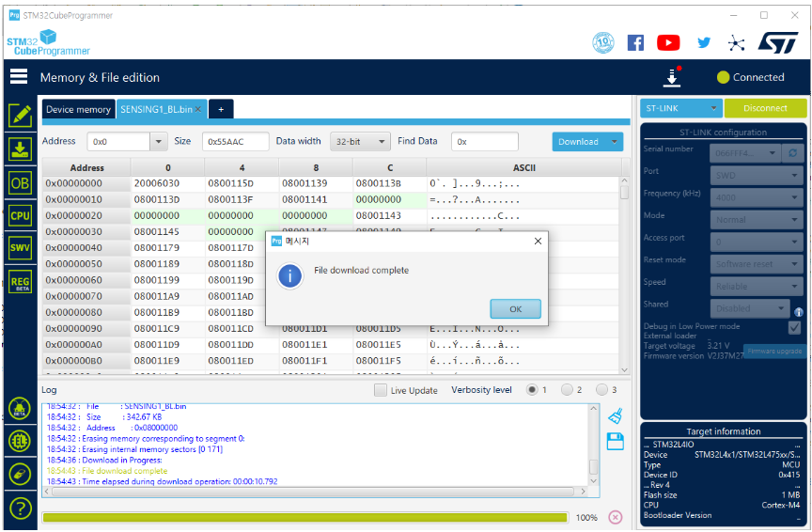Open the Mode Normal dropdown
The width and height of the screenshot is (812, 532).
(x=757, y=220)
